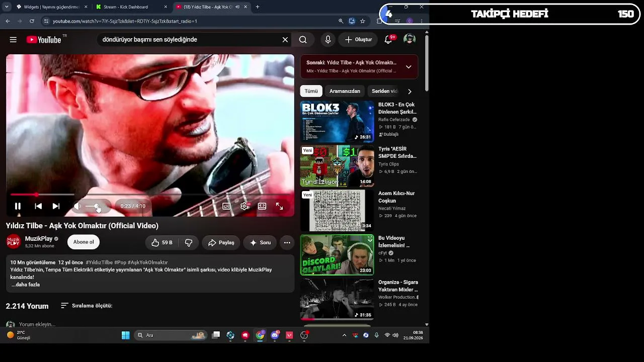Expand description with ...daha fazla
Image resolution: width=644 pixels, height=362 pixels.
tap(26, 285)
